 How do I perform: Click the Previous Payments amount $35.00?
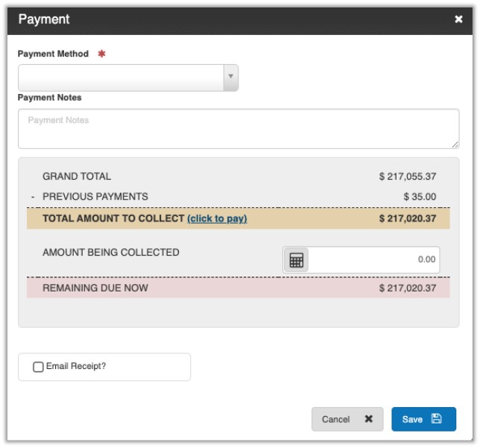pos(420,197)
